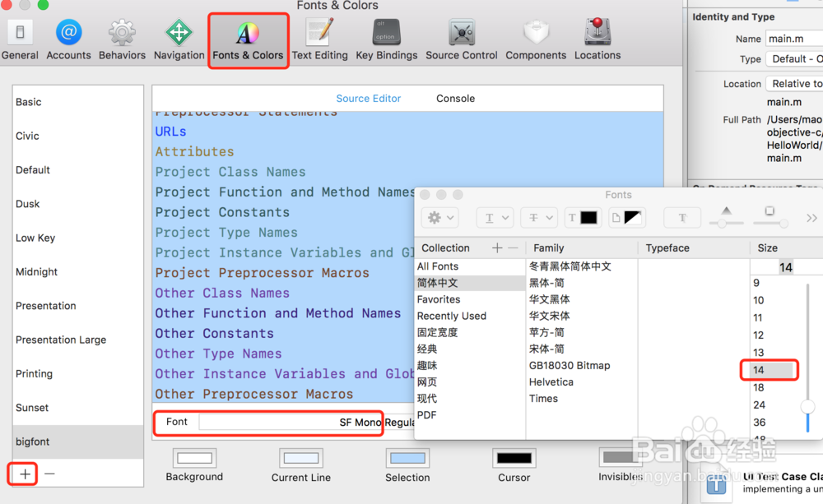Open the General preferences pane
The height and width of the screenshot is (504, 823).
pos(20,39)
